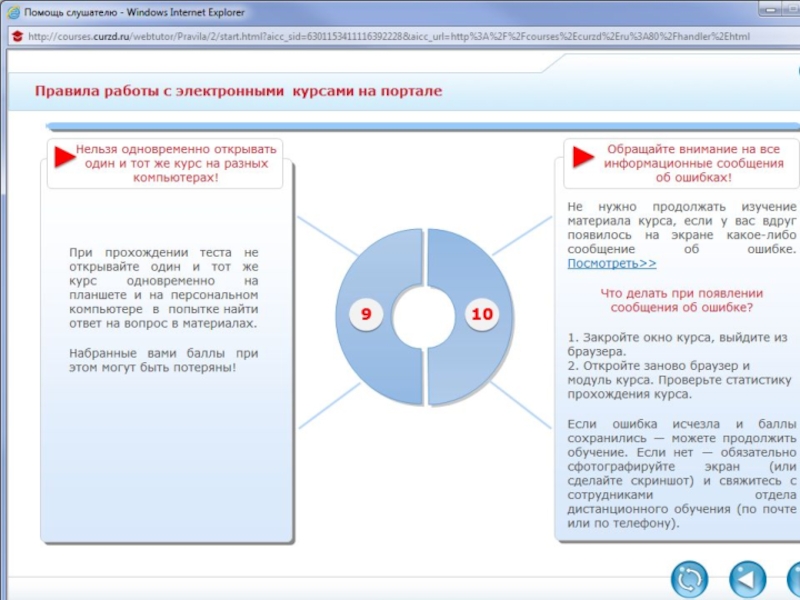
Task: Click heading Нельзя одновременно открывать один и тот же курс
Action: tap(176, 163)
